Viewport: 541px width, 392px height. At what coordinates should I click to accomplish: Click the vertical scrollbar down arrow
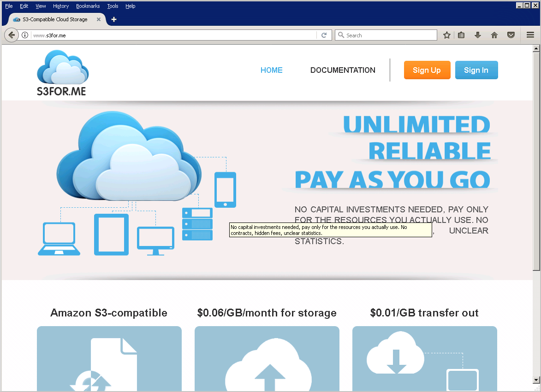point(536,380)
